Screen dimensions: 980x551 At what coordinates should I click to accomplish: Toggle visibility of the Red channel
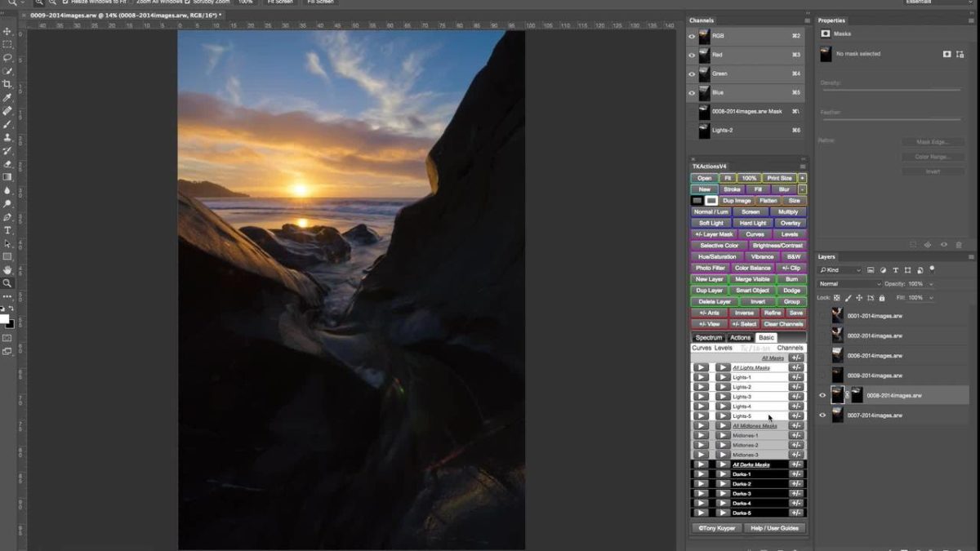pos(692,56)
